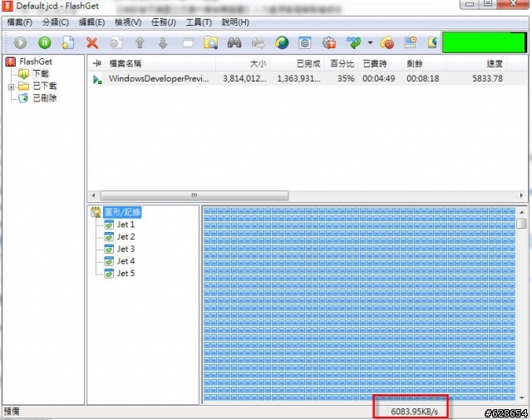Viewport: 532px width, 420px height.
Task: Sort by the 百分比 column header
Action: (x=342, y=63)
